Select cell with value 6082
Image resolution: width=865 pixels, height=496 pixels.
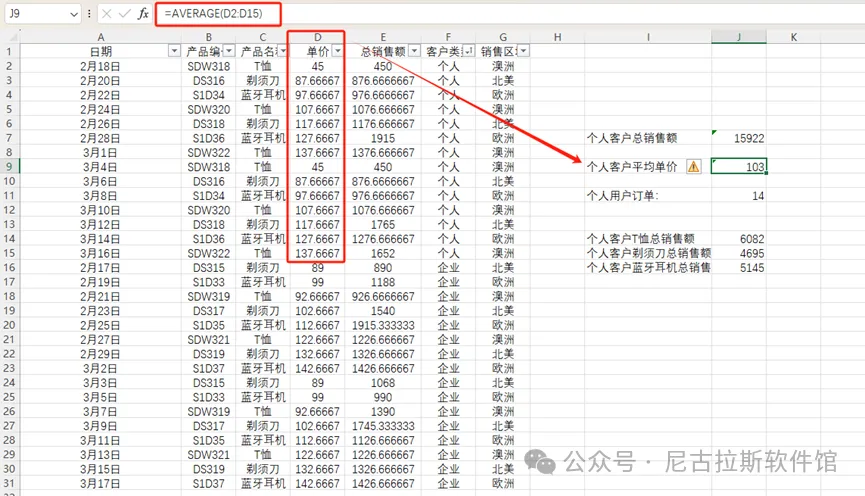(x=739, y=239)
